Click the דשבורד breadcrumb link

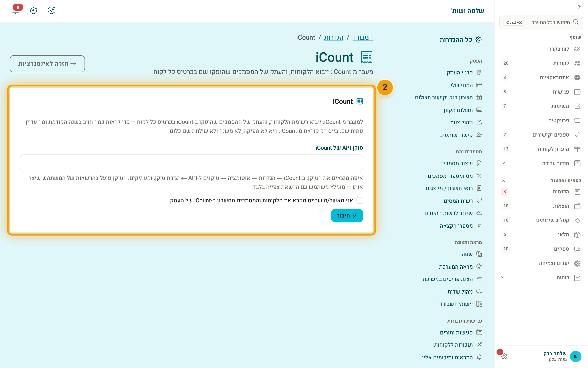(363, 37)
